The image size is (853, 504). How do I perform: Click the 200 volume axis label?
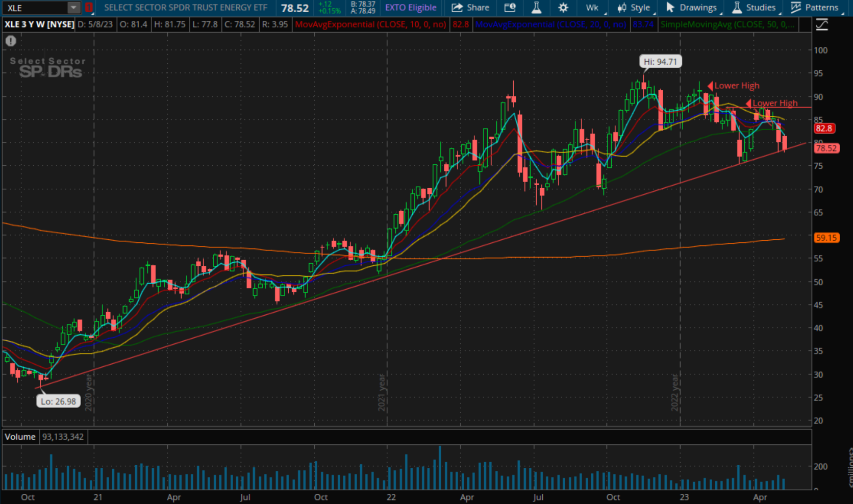click(821, 466)
